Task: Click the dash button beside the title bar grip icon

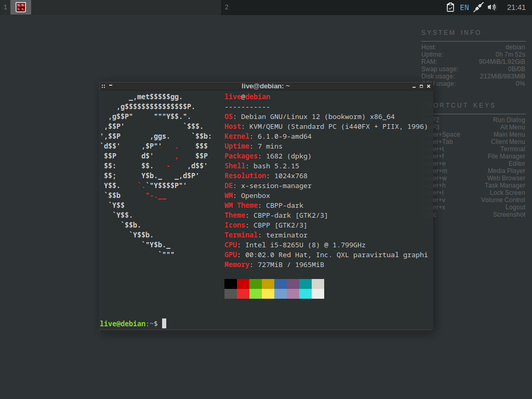Action: [111, 86]
